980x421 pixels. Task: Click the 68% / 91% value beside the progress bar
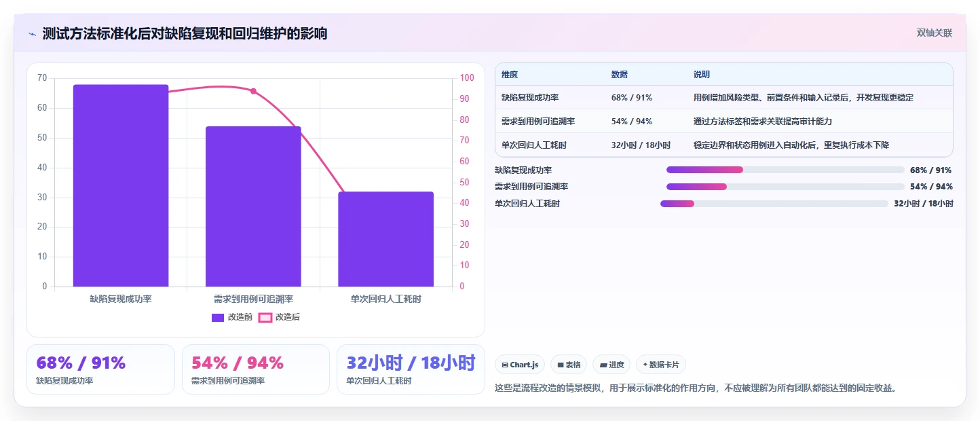point(931,170)
